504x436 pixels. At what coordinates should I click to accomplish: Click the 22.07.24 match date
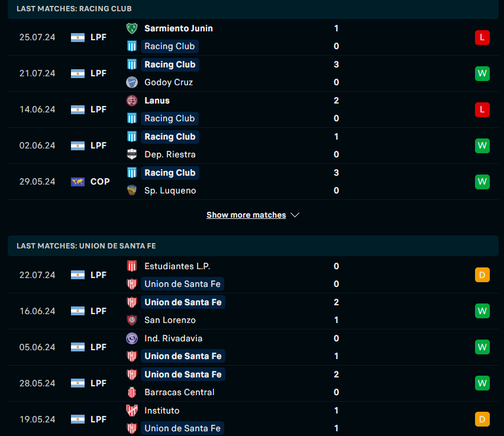click(x=37, y=275)
